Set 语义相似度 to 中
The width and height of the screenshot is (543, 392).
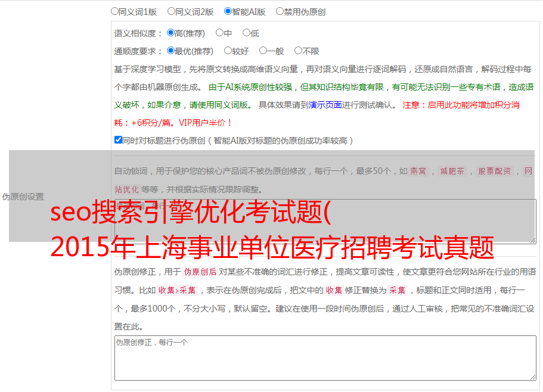point(219,33)
